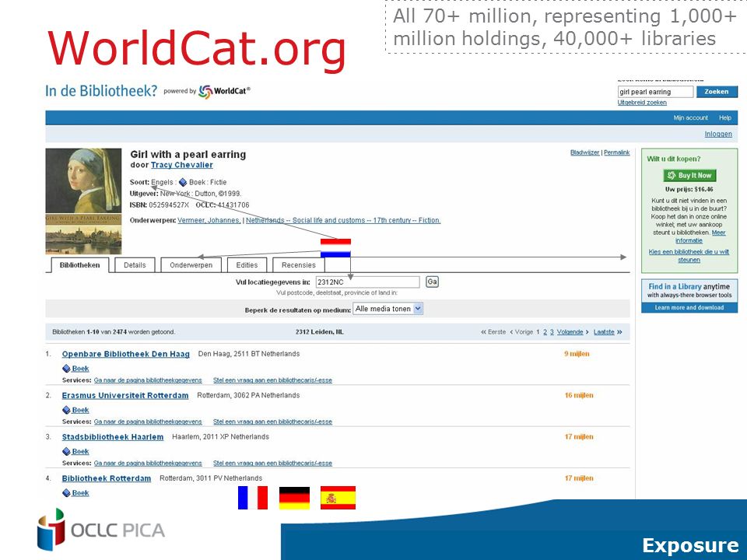Ask a librarian link for Erasmus Universiteit

coord(272,422)
